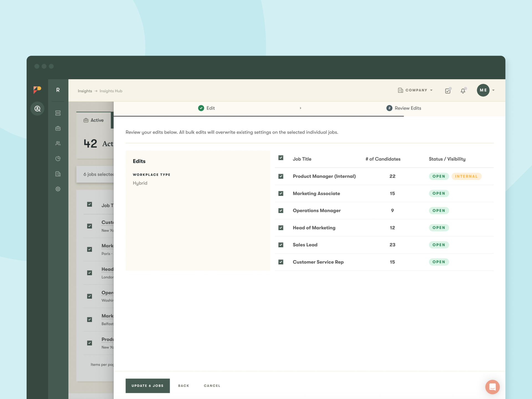The height and width of the screenshot is (399, 532).
Task: Open the people candidates sidebar icon
Action: [x=58, y=144]
